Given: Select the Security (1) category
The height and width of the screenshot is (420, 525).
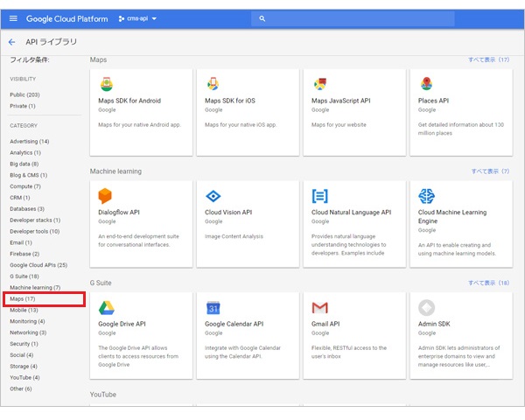Looking at the screenshot, I should pyautogui.click(x=24, y=344).
